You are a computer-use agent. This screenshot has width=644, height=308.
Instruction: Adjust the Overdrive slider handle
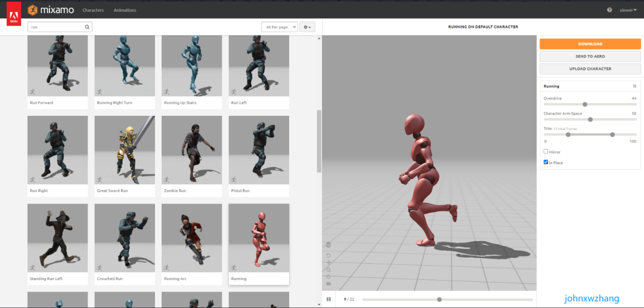pos(585,104)
